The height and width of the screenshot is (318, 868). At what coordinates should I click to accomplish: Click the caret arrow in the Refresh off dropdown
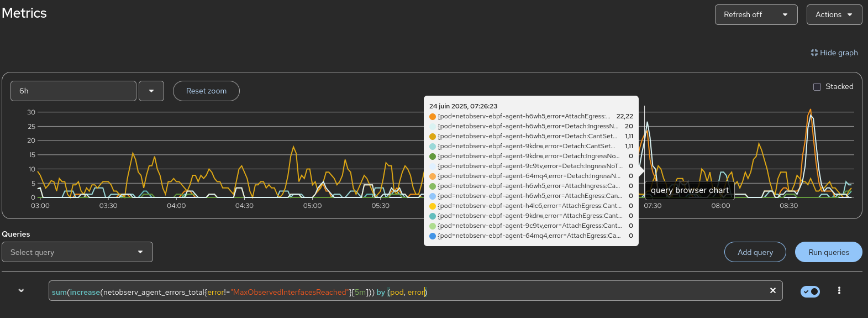pyautogui.click(x=785, y=15)
